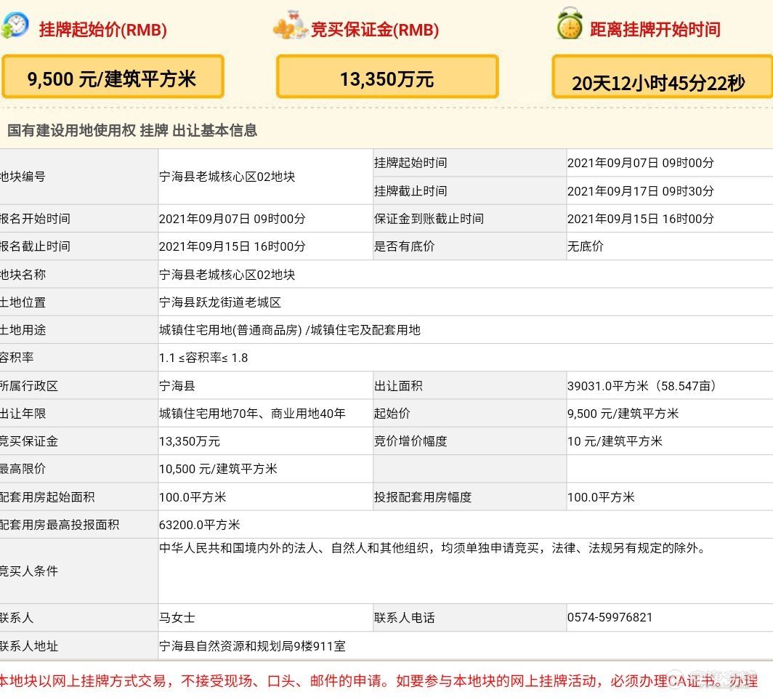Click the 出让面积 label
Image resolution: width=773 pixels, height=700 pixels.
398,386
